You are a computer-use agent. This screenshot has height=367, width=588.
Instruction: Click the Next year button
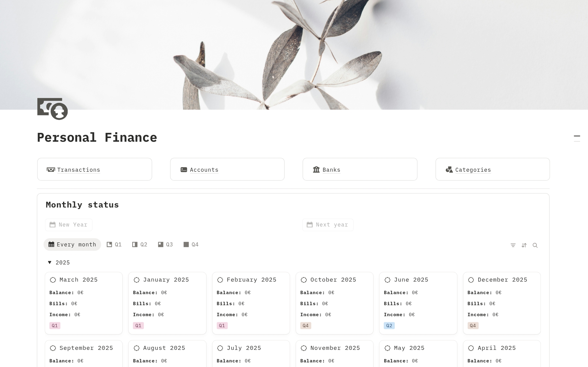[328, 225]
